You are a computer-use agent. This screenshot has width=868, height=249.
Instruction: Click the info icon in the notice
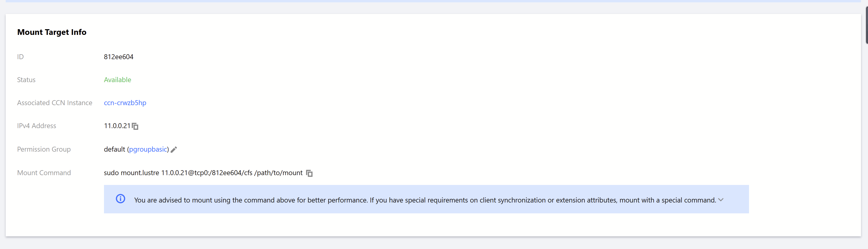point(120,199)
